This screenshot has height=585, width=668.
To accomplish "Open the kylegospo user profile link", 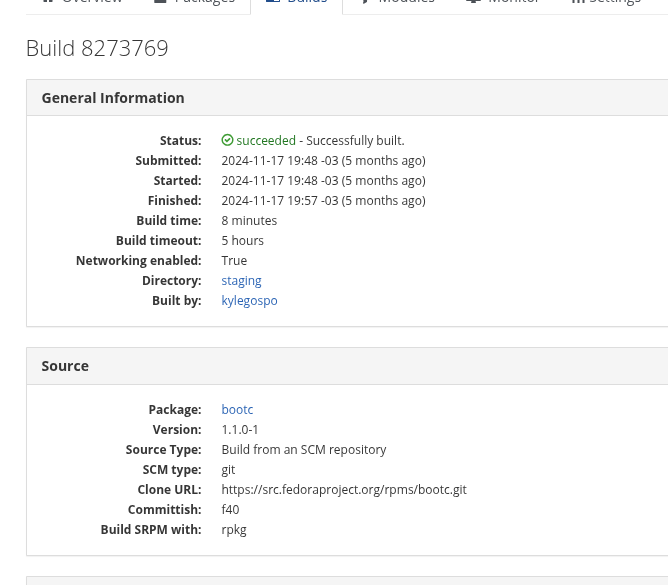I will (249, 301).
